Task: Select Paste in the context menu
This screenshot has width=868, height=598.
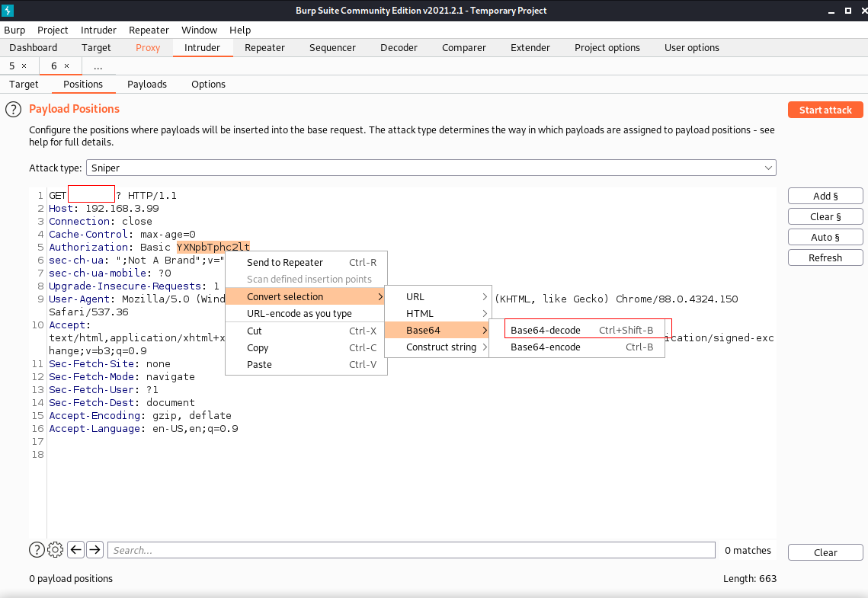Action: 306,365
